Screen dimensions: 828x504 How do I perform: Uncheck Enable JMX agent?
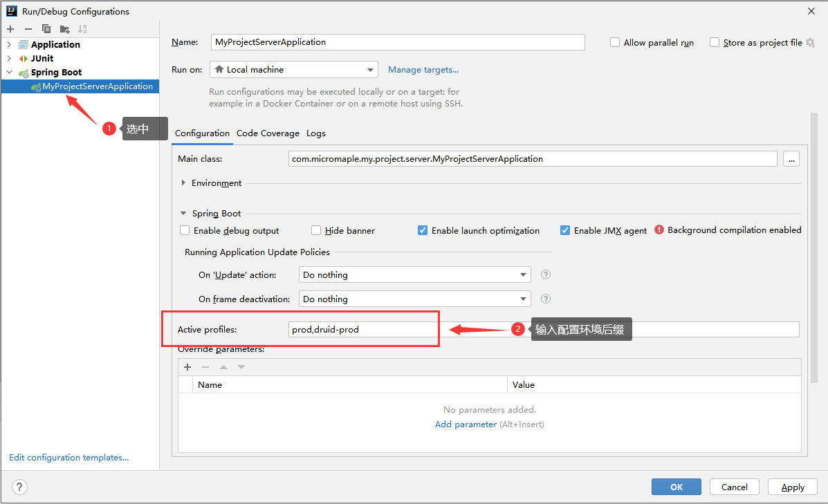(565, 230)
